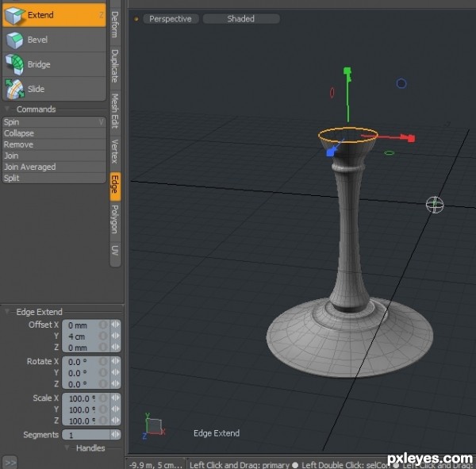Viewport: 476px width, 469px height.
Task: Click the Join command button
Action: (x=54, y=156)
